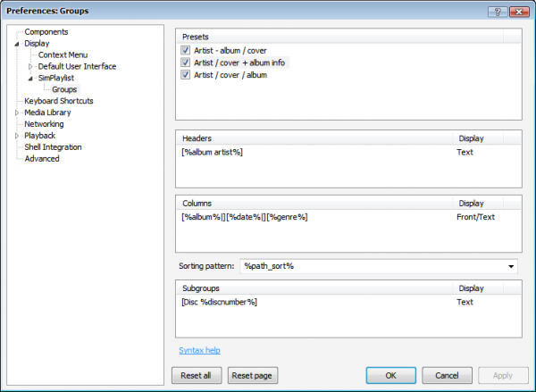Screen dimensions: 536x392
Task: Go to Advanced preferences page
Action: click(x=42, y=159)
